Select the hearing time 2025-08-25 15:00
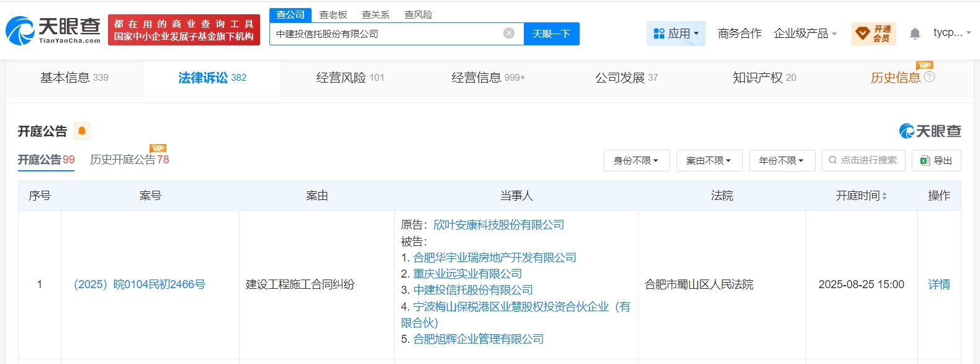Screen dimensions: 980x364 pos(861,284)
